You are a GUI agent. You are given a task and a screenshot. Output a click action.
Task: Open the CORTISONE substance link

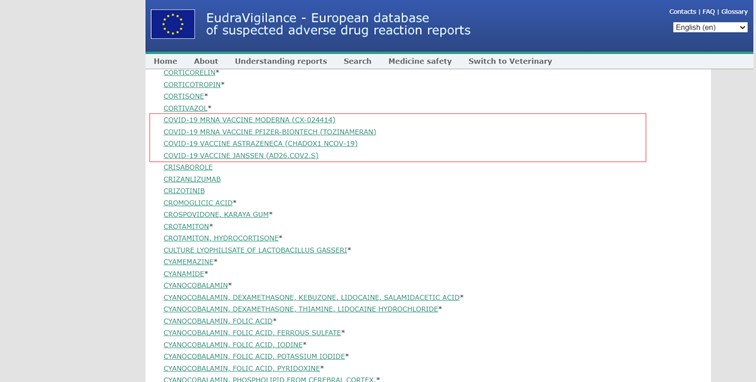(x=184, y=96)
